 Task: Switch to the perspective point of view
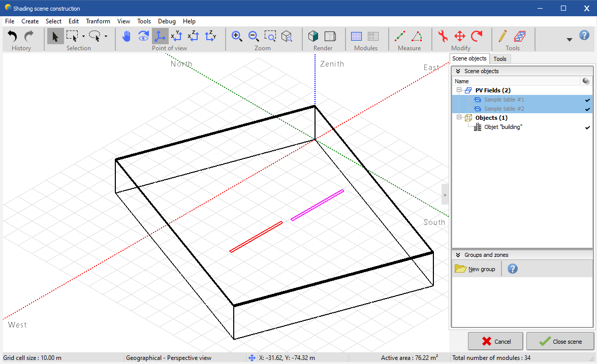pyautogui.click(x=160, y=36)
